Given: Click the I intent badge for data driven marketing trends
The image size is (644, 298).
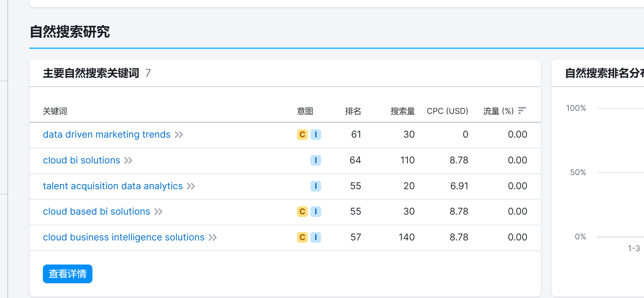Looking at the screenshot, I should (x=315, y=135).
